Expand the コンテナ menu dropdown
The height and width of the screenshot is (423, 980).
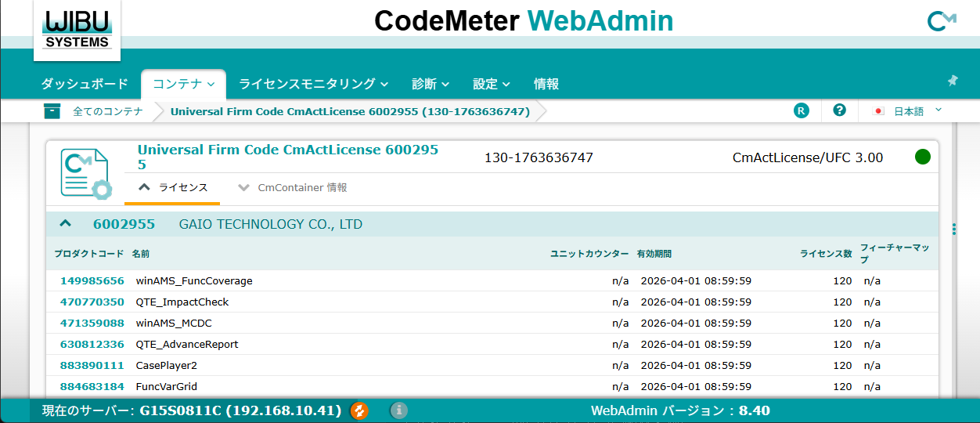[x=183, y=85]
